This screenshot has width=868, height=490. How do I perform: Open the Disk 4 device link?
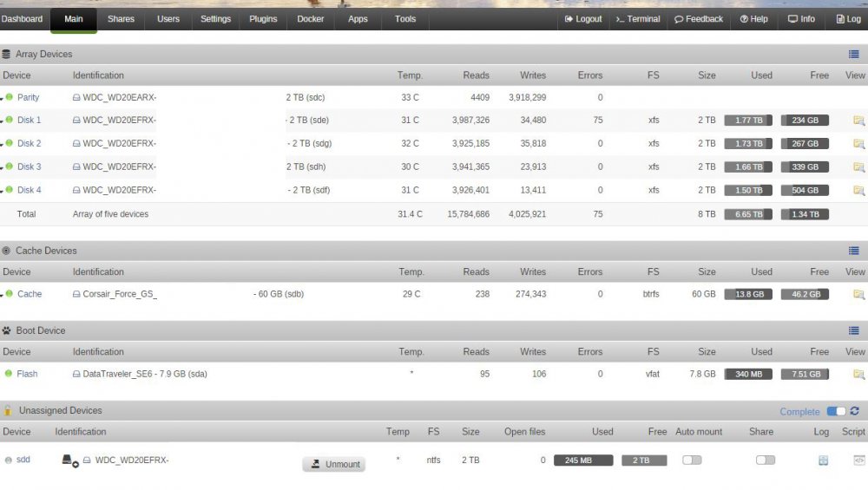pos(30,190)
